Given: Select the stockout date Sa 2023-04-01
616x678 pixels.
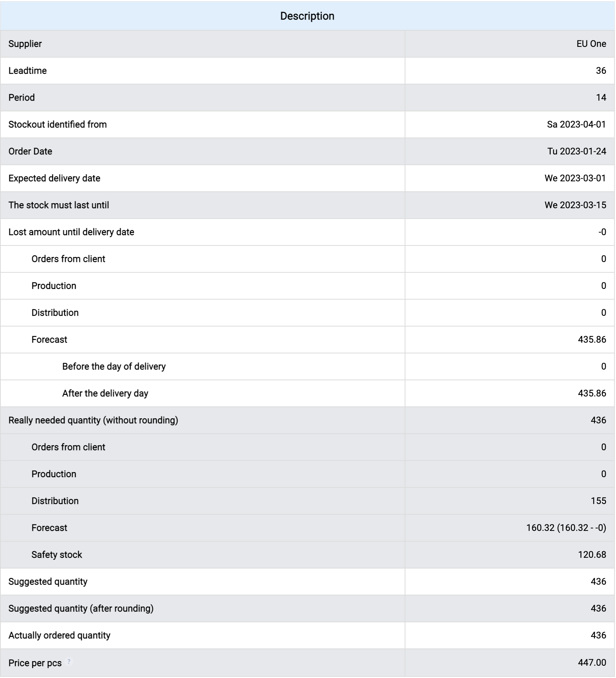Looking at the screenshot, I should coord(576,124).
